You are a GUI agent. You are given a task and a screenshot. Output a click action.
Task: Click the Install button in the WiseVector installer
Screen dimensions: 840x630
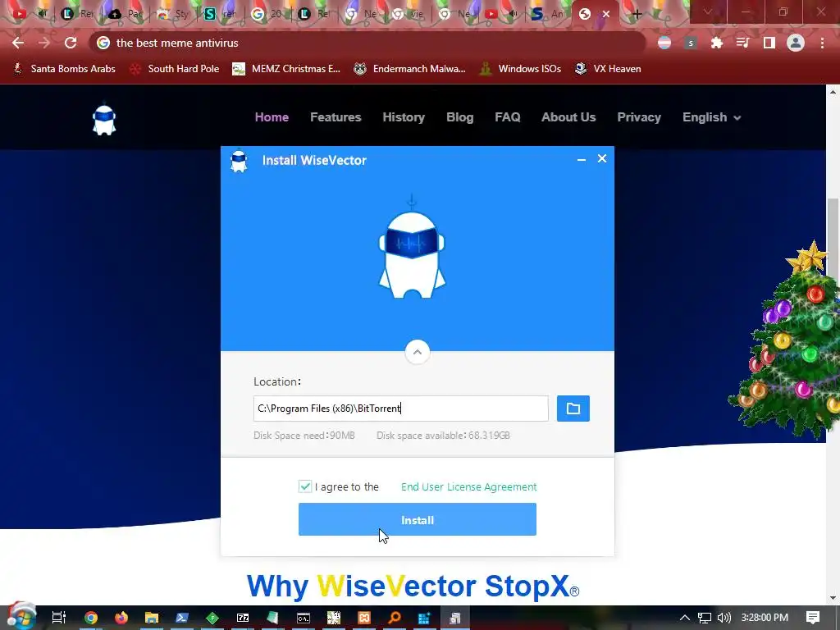click(418, 519)
